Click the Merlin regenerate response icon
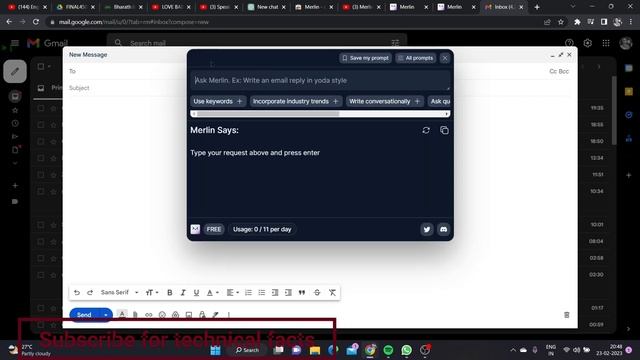640x360 pixels. click(x=426, y=130)
